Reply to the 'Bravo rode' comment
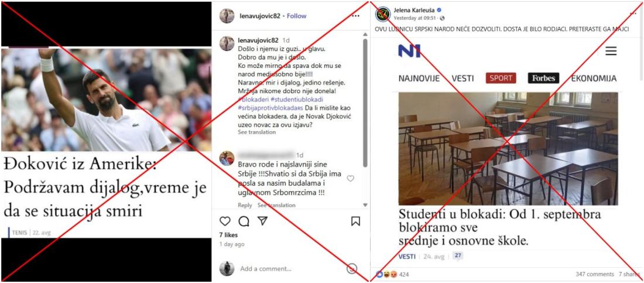Viewport: 644px width, 283px height. [245, 205]
